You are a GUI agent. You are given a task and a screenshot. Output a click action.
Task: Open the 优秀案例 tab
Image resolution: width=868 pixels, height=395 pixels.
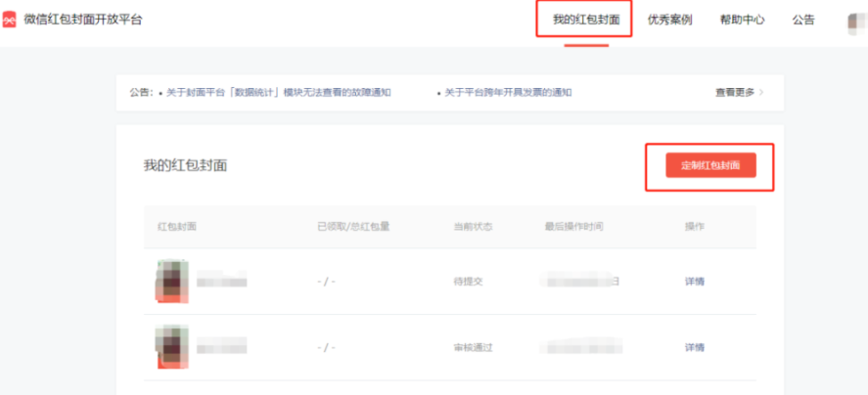(x=669, y=21)
